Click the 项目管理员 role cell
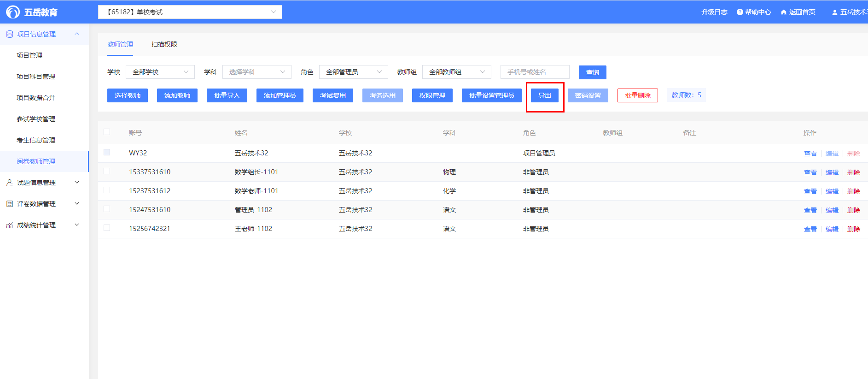This screenshot has height=379, width=868. point(539,153)
